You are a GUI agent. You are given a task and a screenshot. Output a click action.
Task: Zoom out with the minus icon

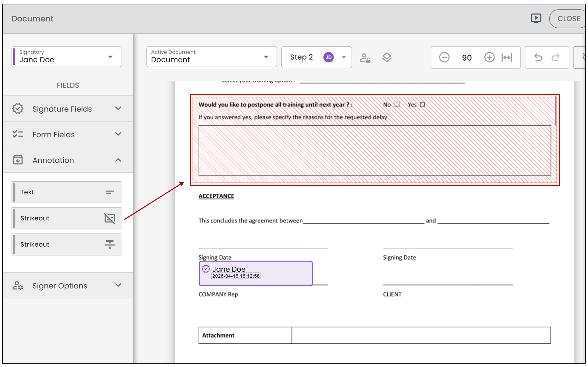tap(444, 58)
